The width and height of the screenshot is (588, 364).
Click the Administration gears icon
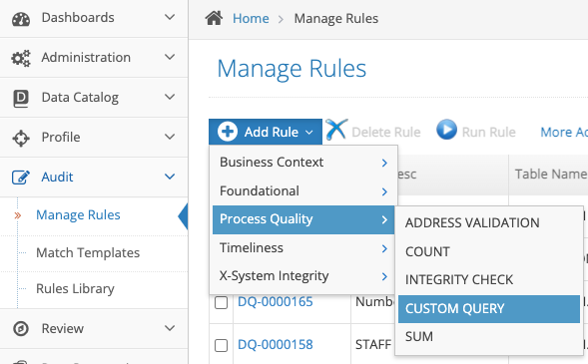(x=21, y=58)
